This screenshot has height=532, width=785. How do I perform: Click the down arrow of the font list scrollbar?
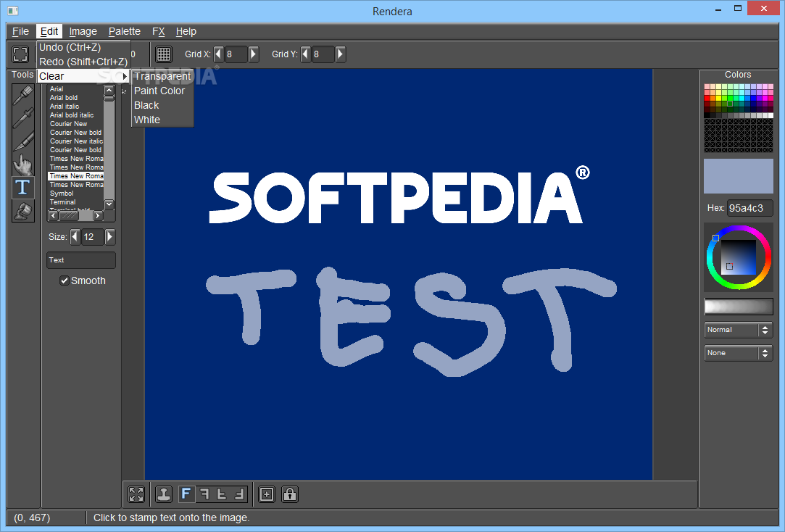(x=109, y=204)
